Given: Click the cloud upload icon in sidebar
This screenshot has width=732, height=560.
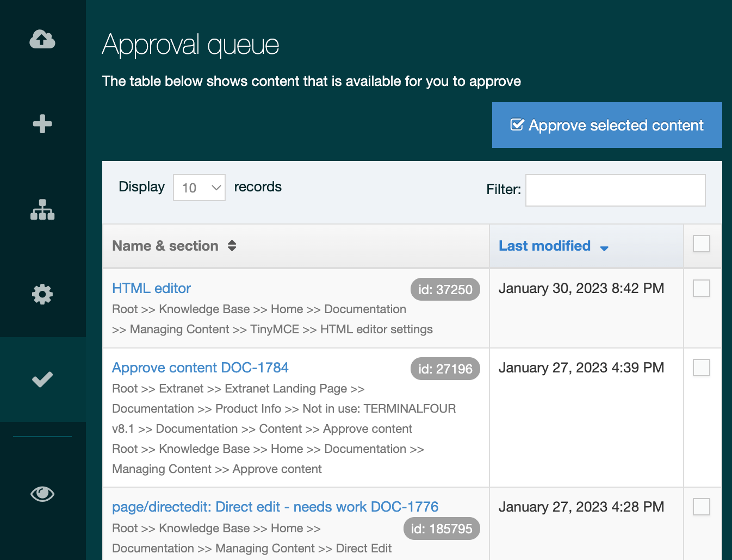Looking at the screenshot, I should pyautogui.click(x=42, y=39).
